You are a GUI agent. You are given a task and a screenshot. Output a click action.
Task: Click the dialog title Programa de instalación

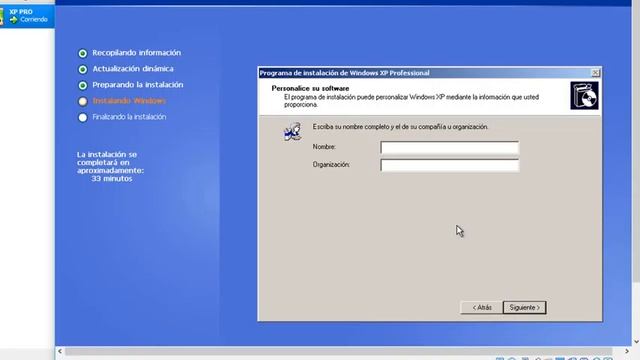[x=344, y=73]
